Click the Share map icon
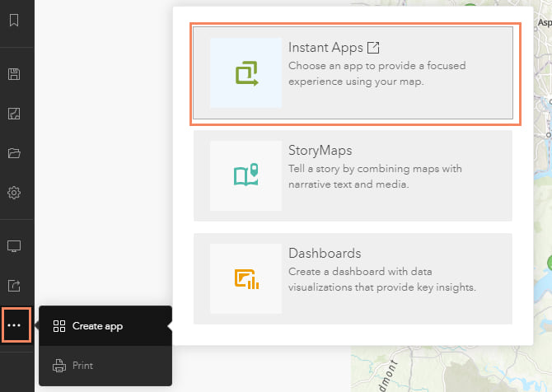Screen dimensions: 552x392 (x=14, y=286)
